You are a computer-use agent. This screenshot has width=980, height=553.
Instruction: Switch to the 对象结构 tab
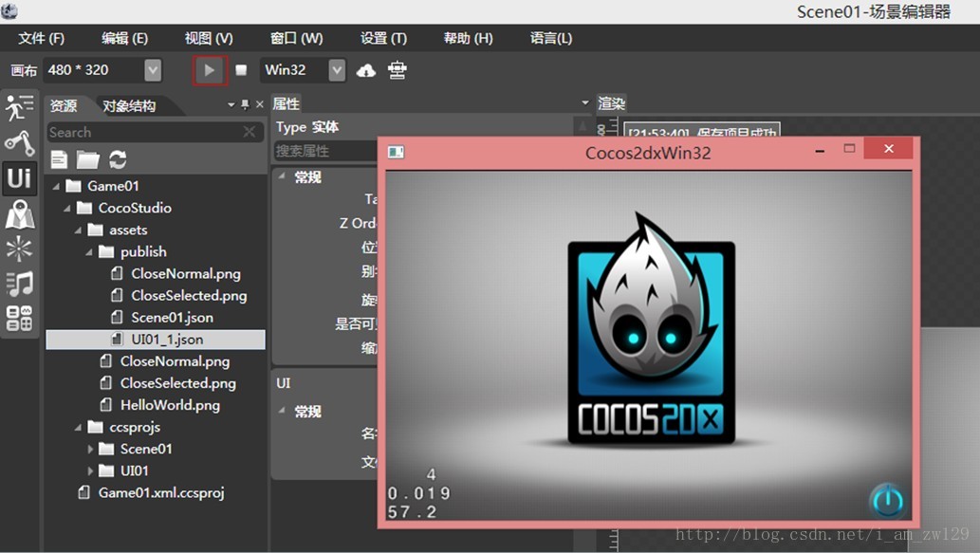click(x=129, y=105)
